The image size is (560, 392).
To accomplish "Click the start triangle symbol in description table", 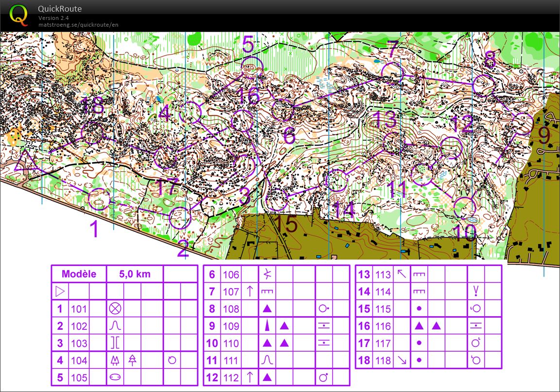I will click(60, 292).
